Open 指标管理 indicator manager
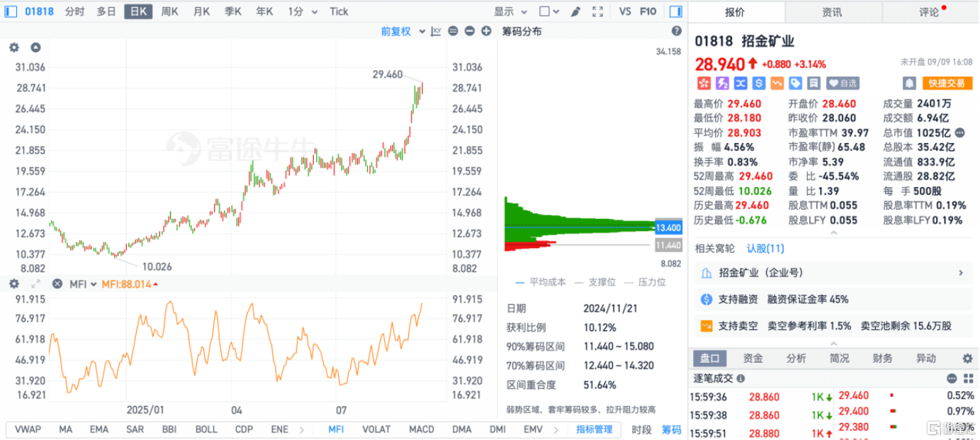This screenshot has height=440, width=980. coord(594,429)
